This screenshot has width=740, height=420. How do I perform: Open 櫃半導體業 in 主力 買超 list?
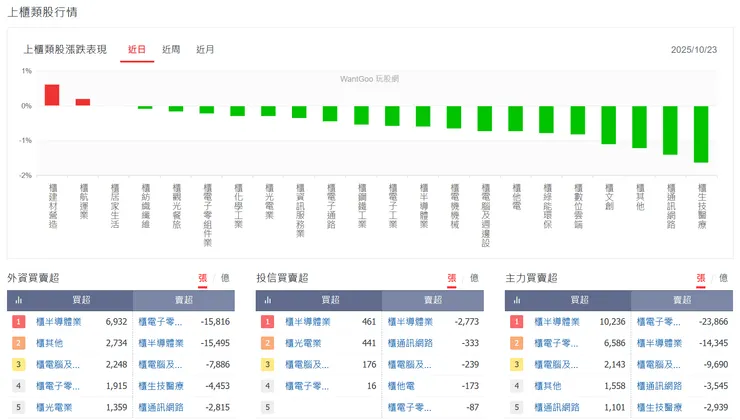coord(557,322)
